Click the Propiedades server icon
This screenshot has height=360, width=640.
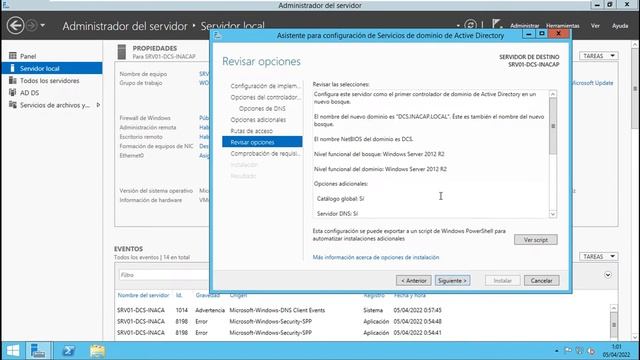[122, 52]
